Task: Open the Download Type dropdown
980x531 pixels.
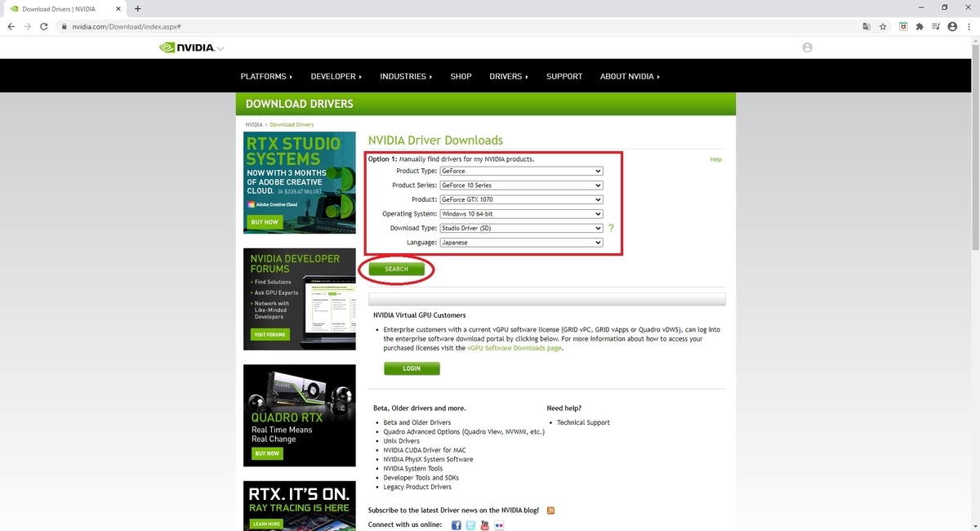Action: point(521,228)
